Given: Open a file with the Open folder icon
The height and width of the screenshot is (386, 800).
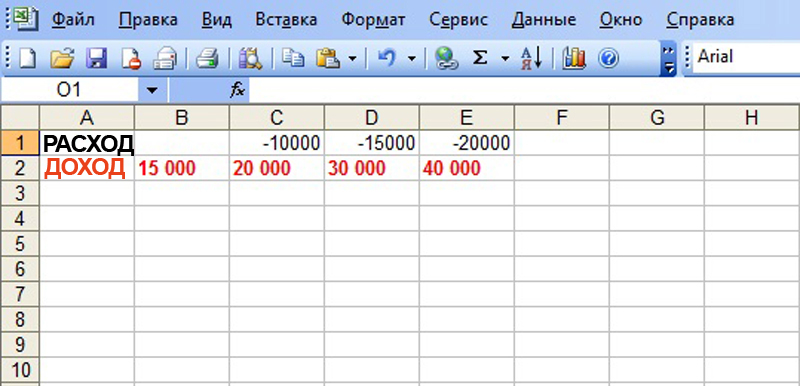Looking at the screenshot, I should (62, 58).
